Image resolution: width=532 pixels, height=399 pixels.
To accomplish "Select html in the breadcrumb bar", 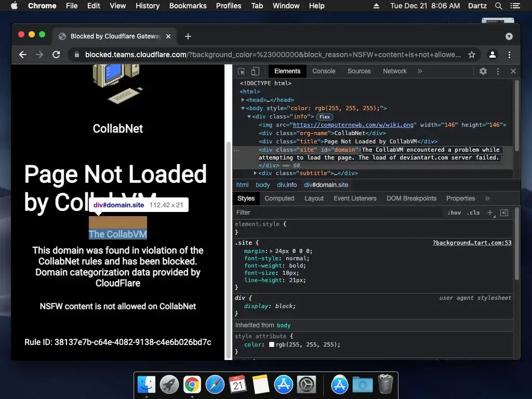I will tap(242, 185).
